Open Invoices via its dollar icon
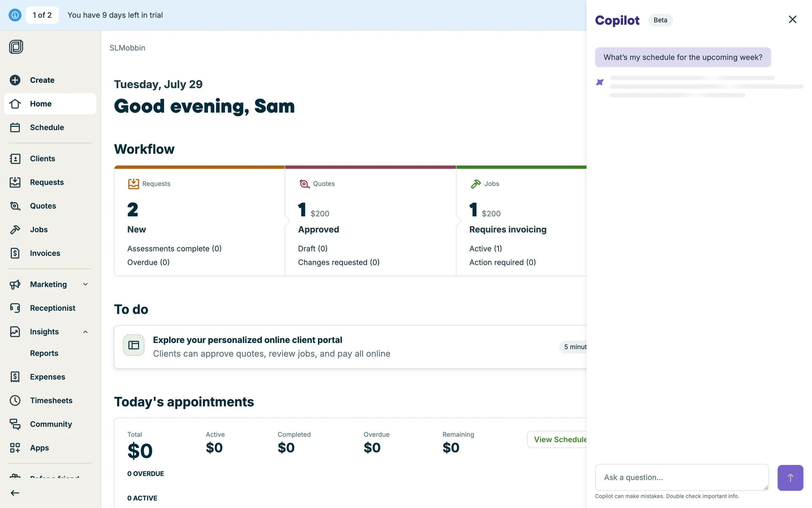 (15, 253)
